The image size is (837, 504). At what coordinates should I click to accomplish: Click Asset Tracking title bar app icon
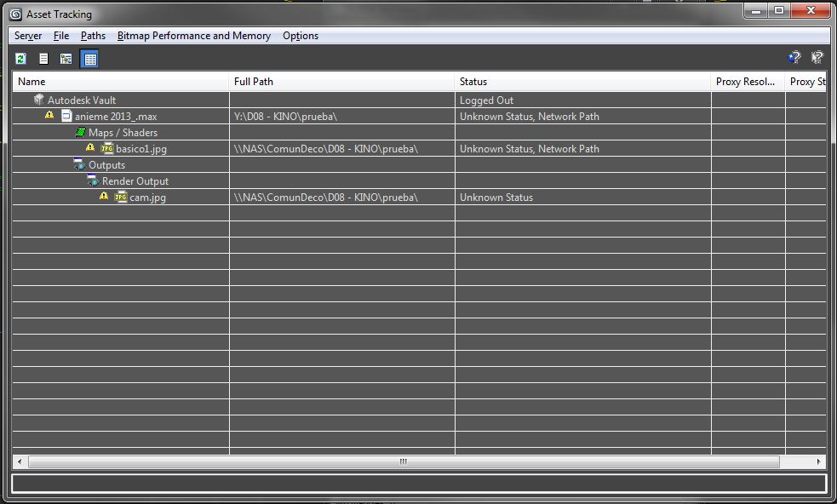pyautogui.click(x=16, y=14)
